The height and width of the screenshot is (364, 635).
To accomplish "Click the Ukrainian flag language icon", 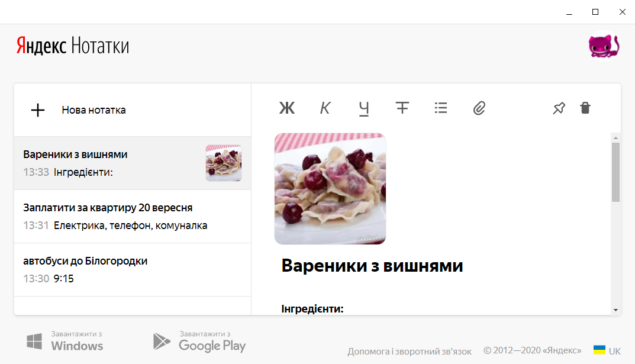I will point(599,350).
